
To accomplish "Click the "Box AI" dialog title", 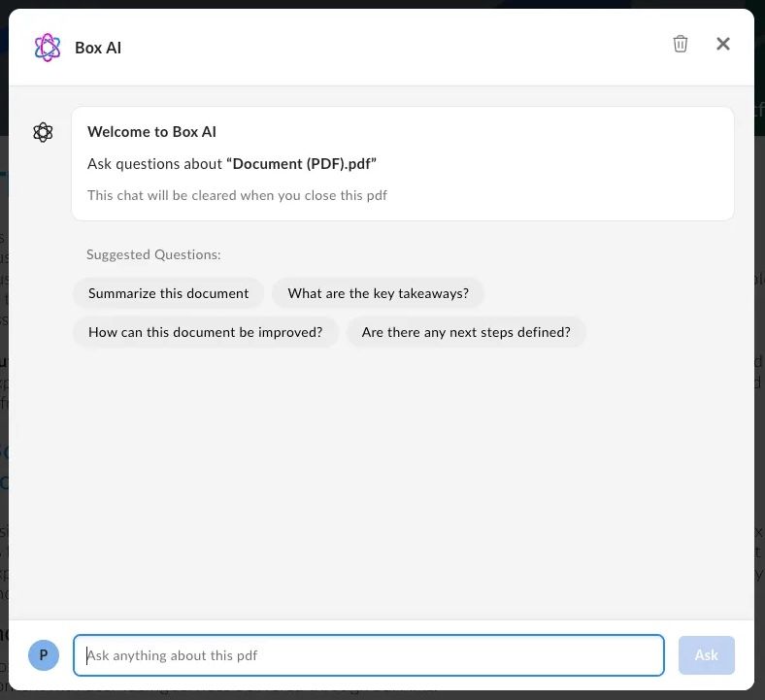I will (98, 48).
